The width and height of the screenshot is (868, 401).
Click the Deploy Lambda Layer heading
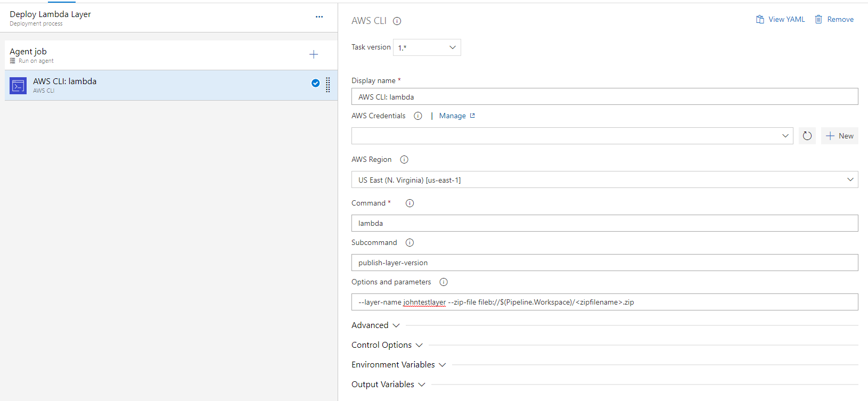click(50, 14)
